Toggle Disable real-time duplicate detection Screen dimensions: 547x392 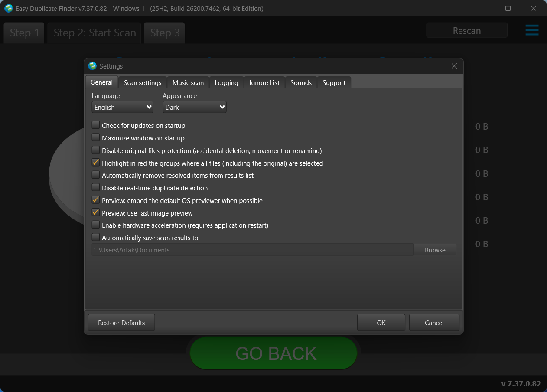(x=96, y=188)
